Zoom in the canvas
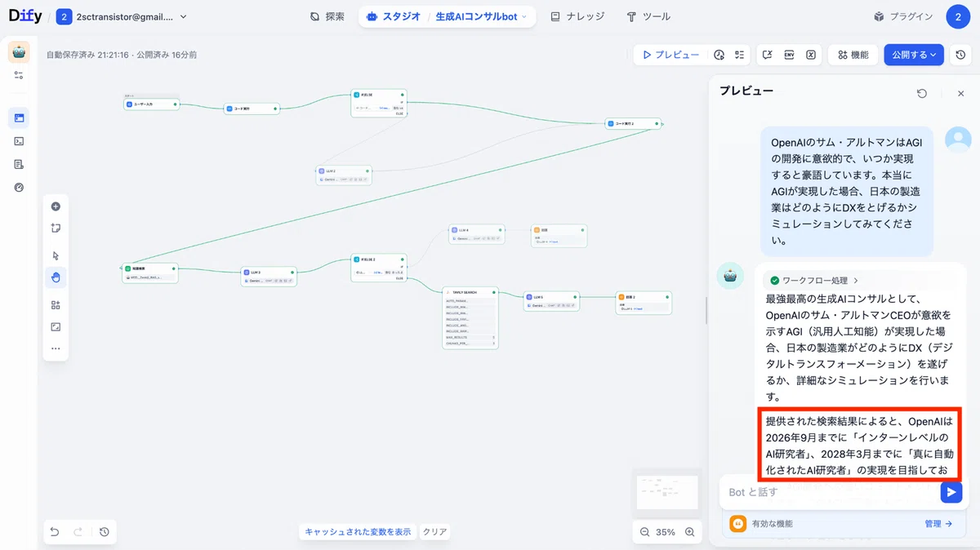 (x=689, y=532)
